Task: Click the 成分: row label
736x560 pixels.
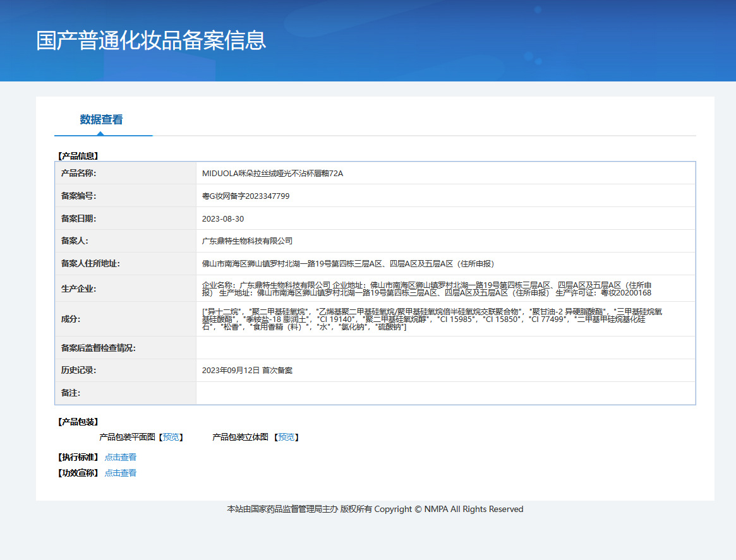Action: (70, 319)
